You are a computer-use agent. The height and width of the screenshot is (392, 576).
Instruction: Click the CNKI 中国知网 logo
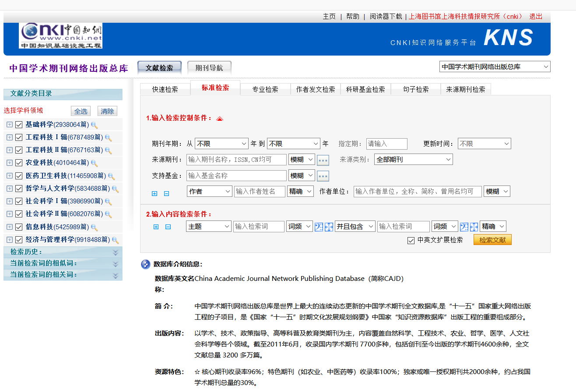[x=61, y=35]
